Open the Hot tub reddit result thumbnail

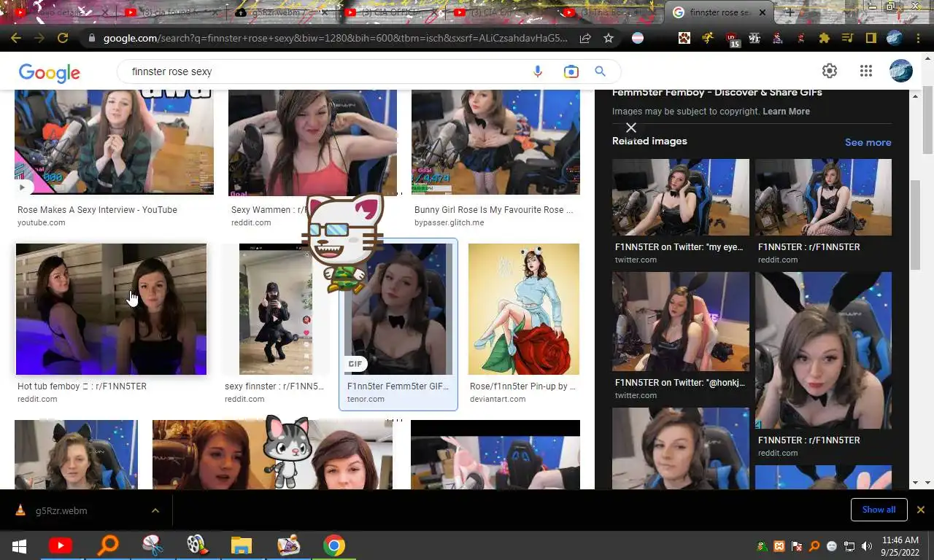click(111, 309)
